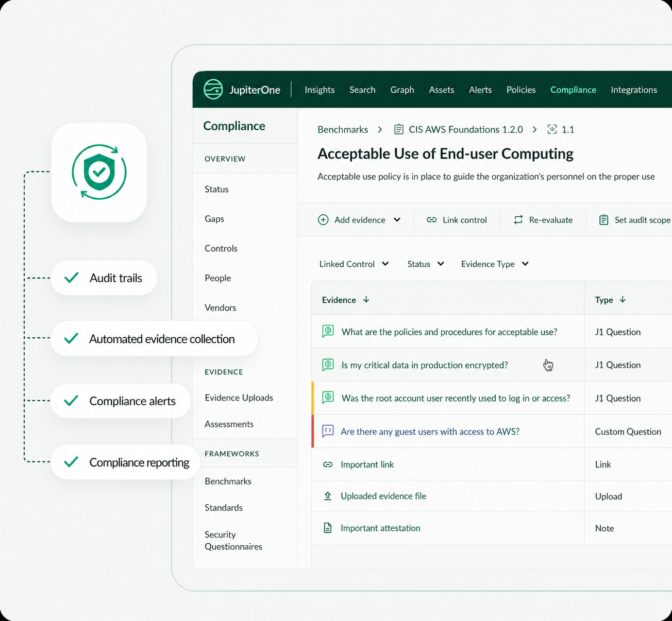
Task: Switch to the Graph tab
Action: 402,90
